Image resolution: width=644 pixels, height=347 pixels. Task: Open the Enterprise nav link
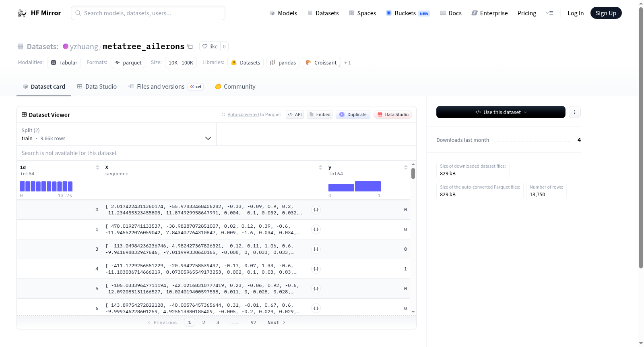[x=489, y=13]
